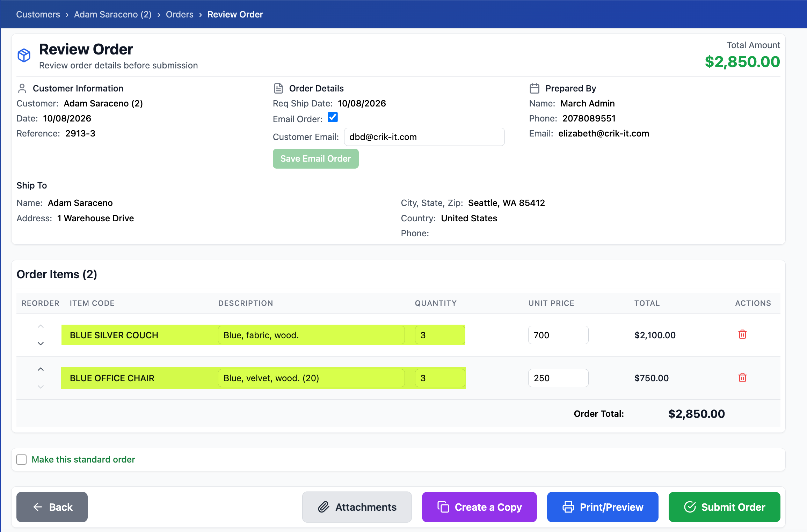The height and width of the screenshot is (532, 807).
Task: Click the Order Details document icon
Action: [x=278, y=88]
